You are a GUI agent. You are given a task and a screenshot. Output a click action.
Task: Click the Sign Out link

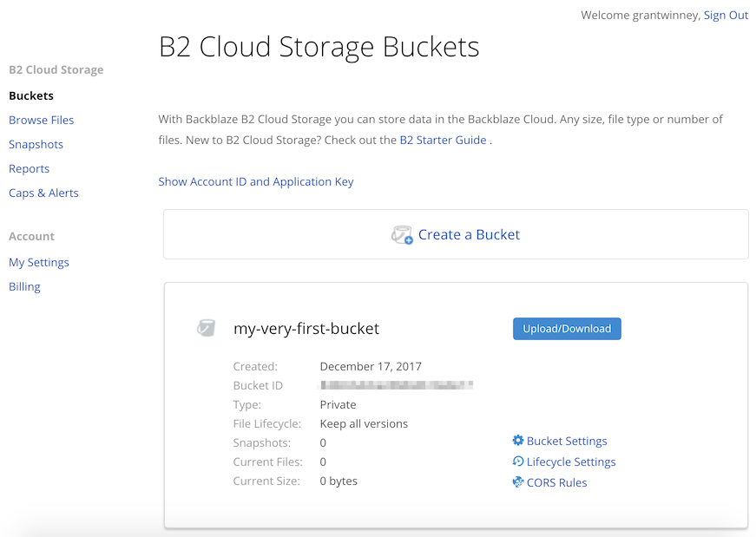tap(726, 16)
